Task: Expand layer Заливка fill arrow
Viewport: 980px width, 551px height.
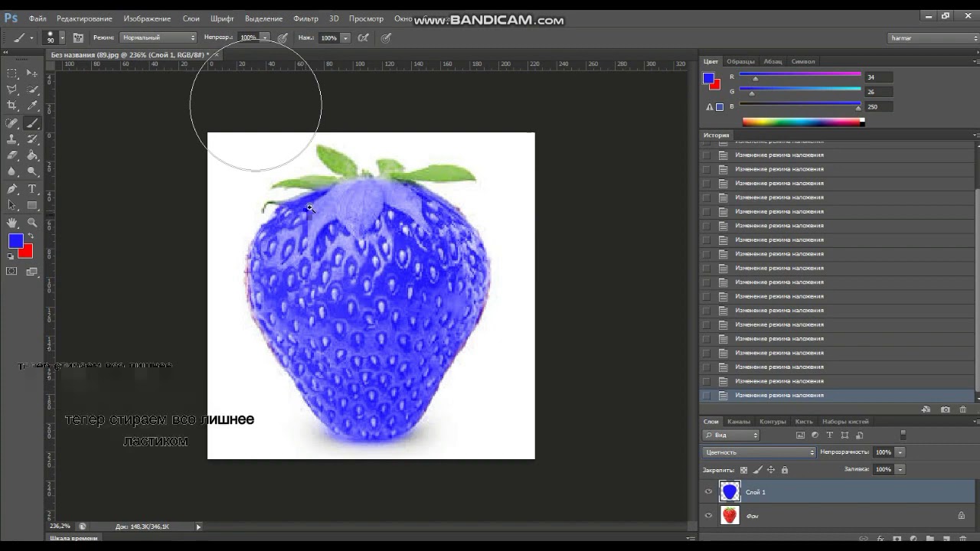Action: pyautogui.click(x=900, y=469)
